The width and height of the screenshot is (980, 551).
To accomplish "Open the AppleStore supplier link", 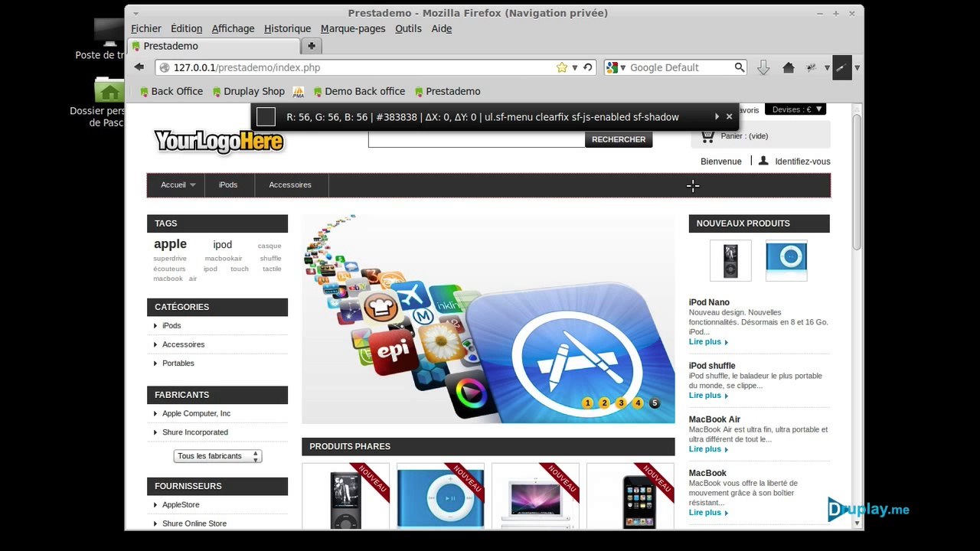I will coord(181,505).
